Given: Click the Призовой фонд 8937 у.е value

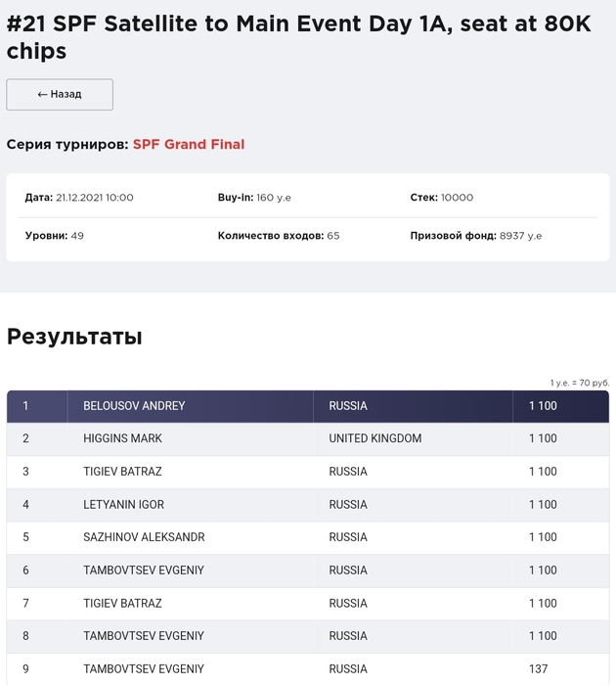Looking at the screenshot, I should (x=520, y=236).
